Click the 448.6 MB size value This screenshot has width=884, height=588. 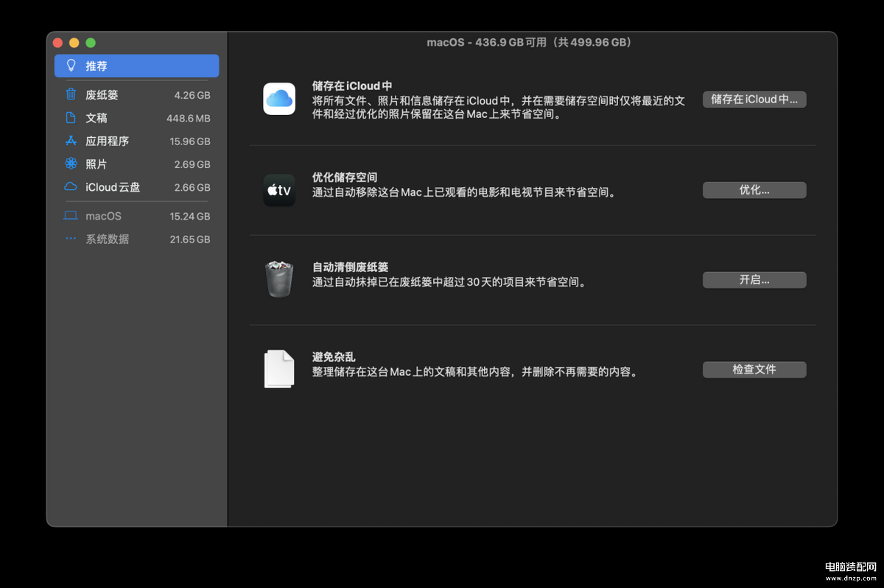coord(189,118)
